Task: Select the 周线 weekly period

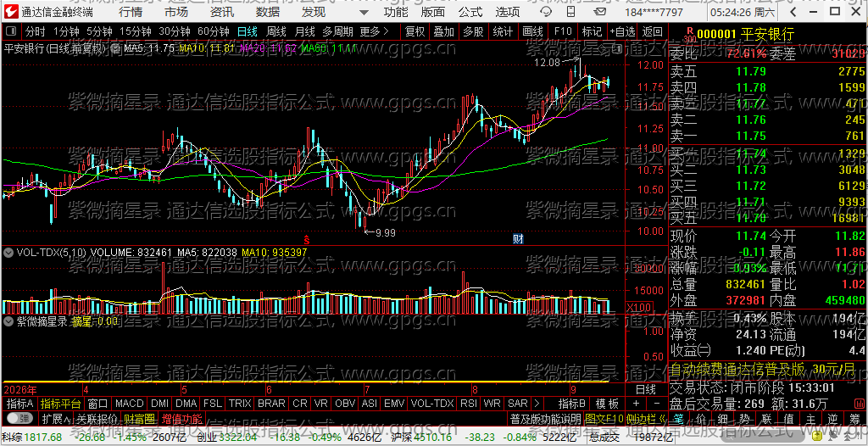Action: point(275,31)
